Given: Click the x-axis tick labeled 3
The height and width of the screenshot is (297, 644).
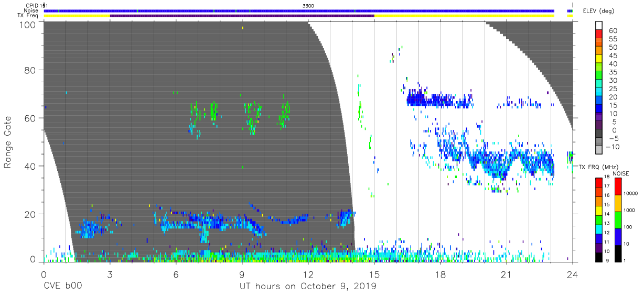Looking at the screenshot, I should 110,274.
